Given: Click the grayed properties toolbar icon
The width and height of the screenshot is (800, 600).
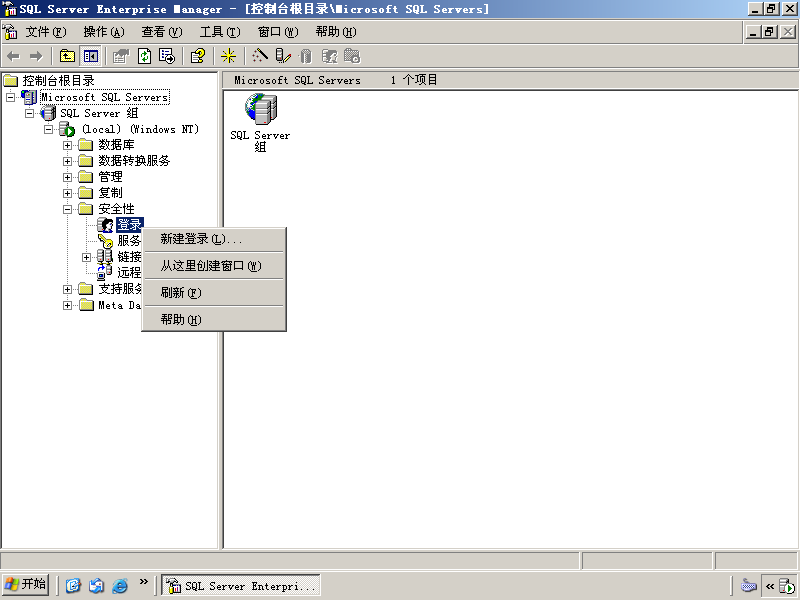Looking at the screenshot, I should (121, 56).
